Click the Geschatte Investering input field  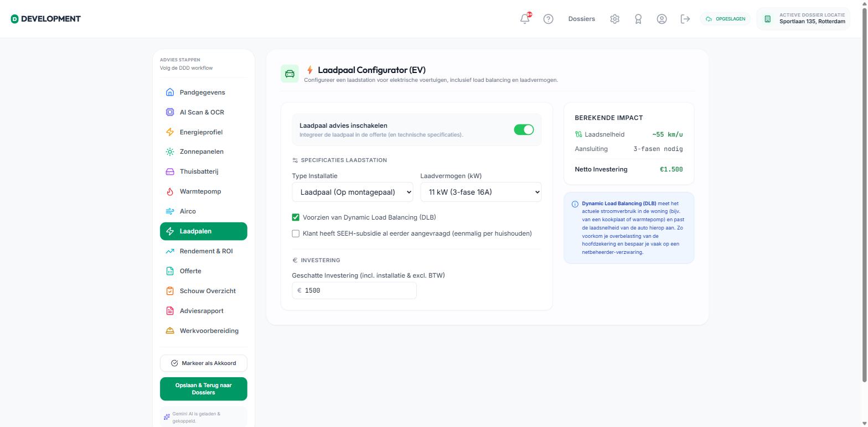tap(354, 290)
